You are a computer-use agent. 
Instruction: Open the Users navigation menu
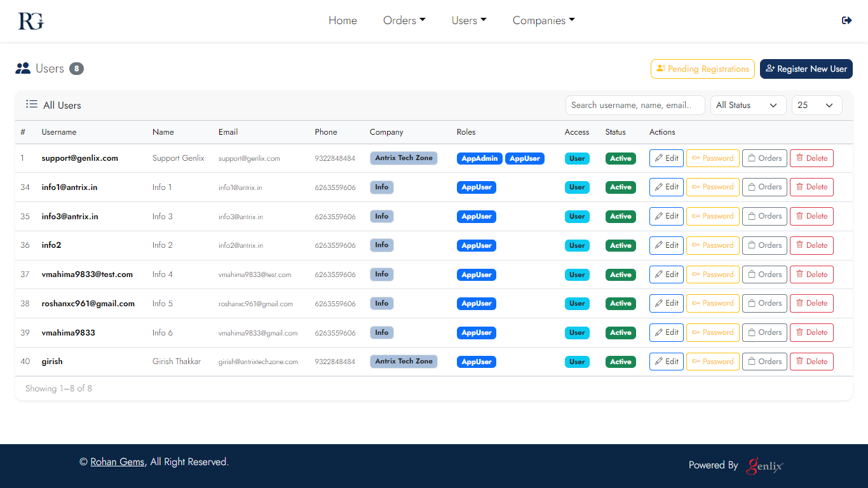click(x=469, y=21)
